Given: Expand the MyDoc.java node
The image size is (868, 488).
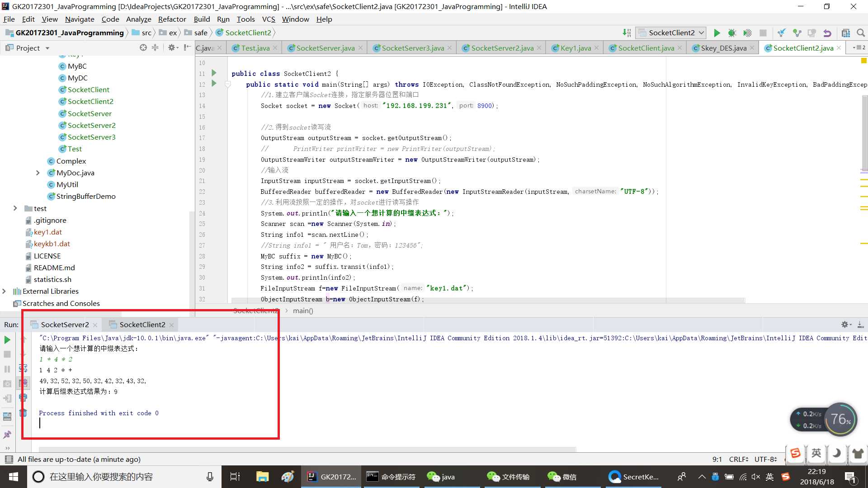Looking at the screenshot, I should click(x=38, y=173).
